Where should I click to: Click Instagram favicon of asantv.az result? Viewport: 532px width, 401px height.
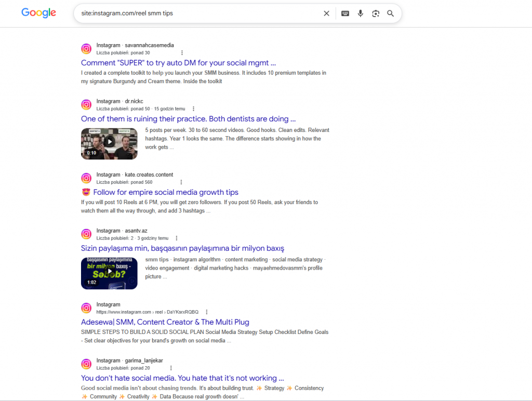pos(86,234)
